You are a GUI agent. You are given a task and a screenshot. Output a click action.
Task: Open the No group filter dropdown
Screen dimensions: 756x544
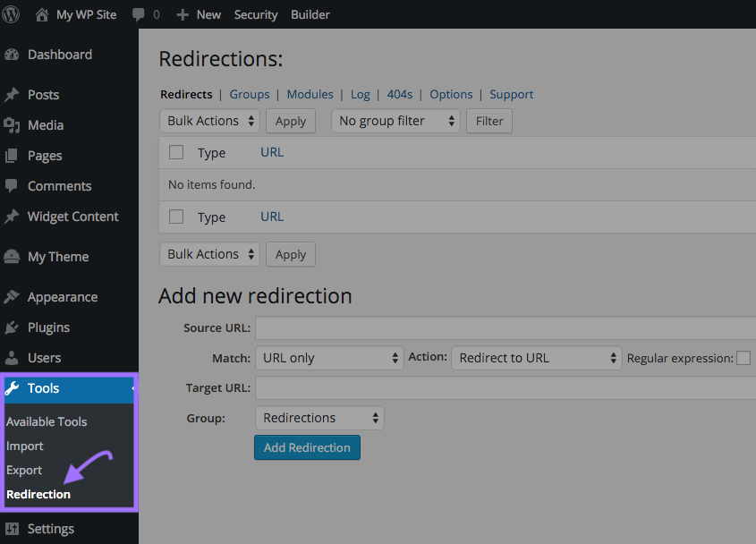click(x=395, y=120)
